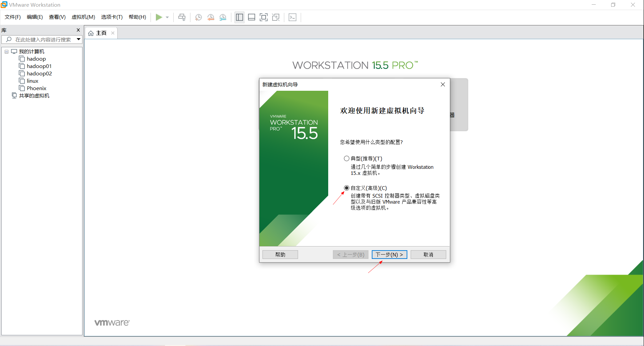
Task: Open the 虚拟机(M) menu
Action: [x=83, y=17]
